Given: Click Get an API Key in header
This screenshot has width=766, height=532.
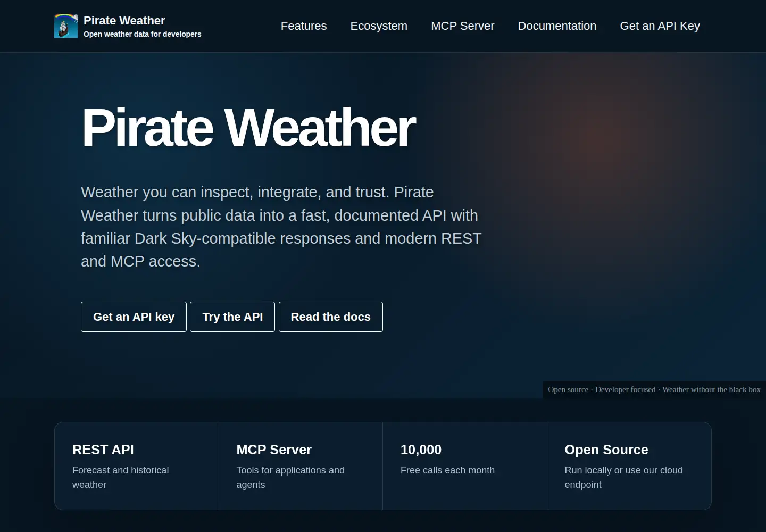Looking at the screenshot, I should point(660,26).
